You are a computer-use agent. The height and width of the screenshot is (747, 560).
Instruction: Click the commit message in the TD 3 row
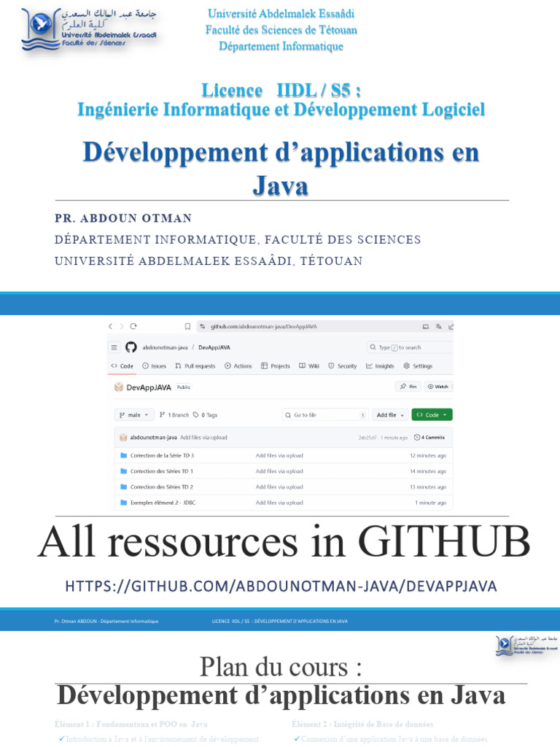(279, 455)
